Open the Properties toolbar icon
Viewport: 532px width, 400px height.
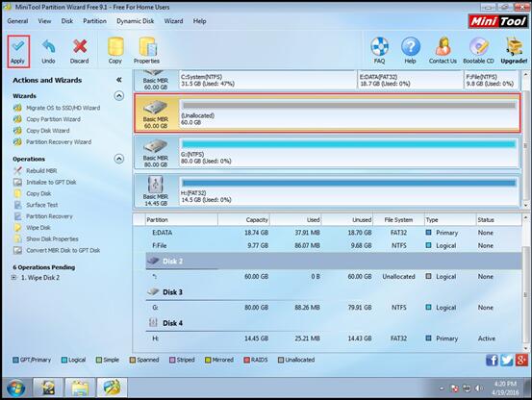coord(147,46)
